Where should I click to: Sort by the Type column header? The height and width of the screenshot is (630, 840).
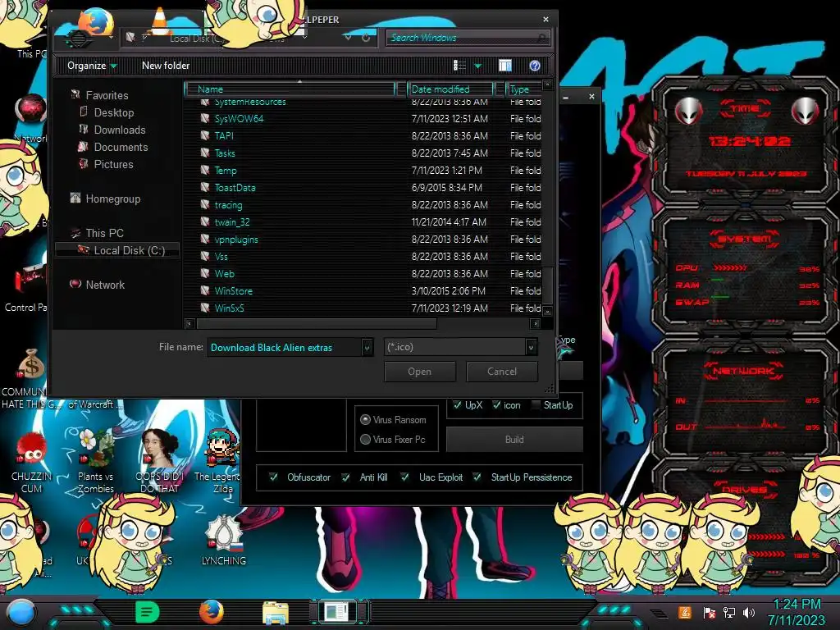(523, 89)
